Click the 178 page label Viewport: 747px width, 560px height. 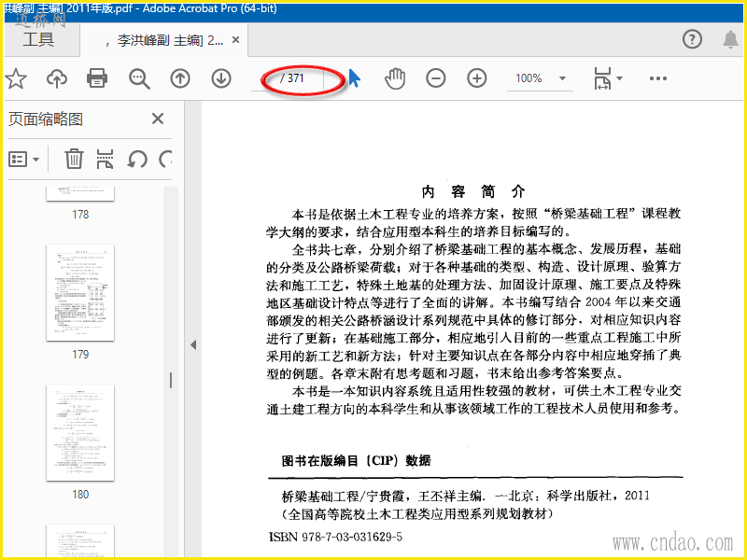pos(80,215)
